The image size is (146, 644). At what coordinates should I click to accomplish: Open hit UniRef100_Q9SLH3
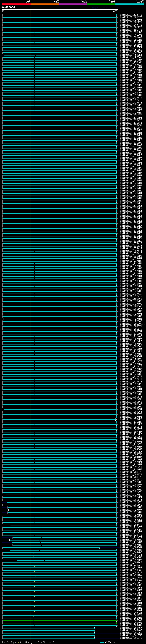(131, 40)
